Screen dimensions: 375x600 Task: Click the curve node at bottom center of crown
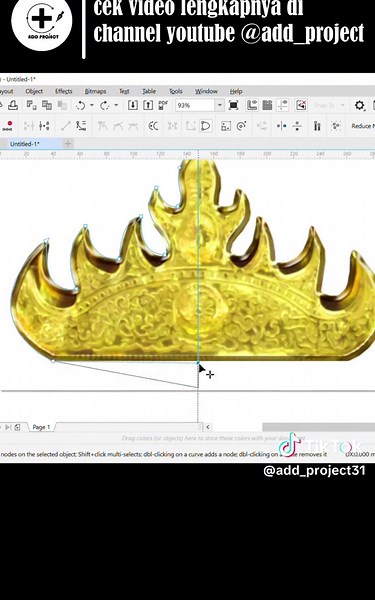(x=198, y=362)
